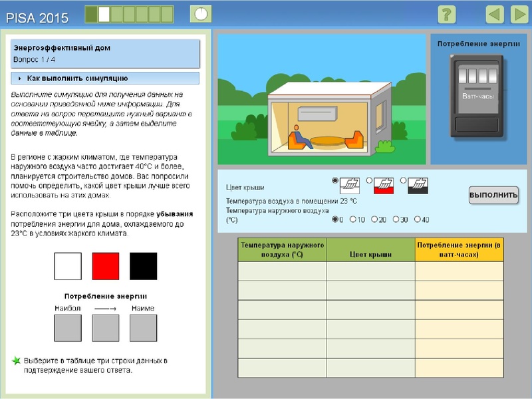Click the timer clock icon
The width and height of the screenshot is (532, 399).
201,13
